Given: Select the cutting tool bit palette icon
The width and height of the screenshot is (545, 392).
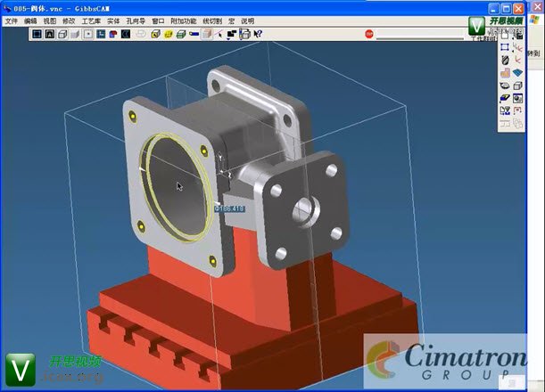Looking at the screenshot, I should pyautogui.click(x=505, y=60).
